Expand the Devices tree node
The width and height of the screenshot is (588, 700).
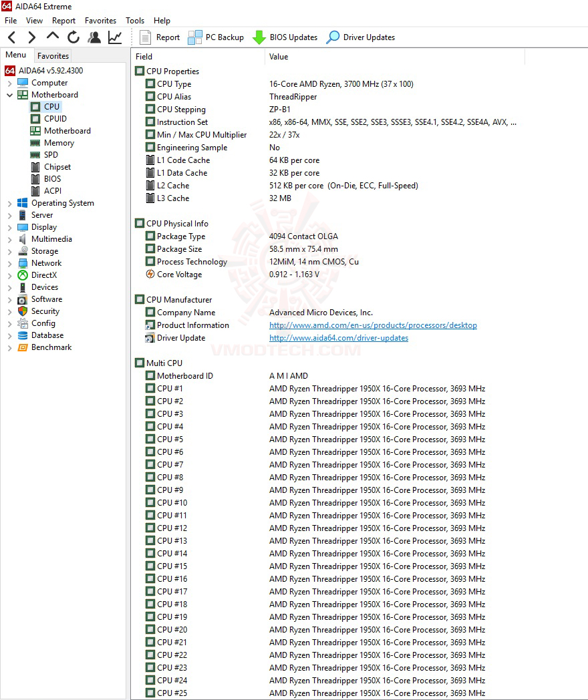coord(9,288)
